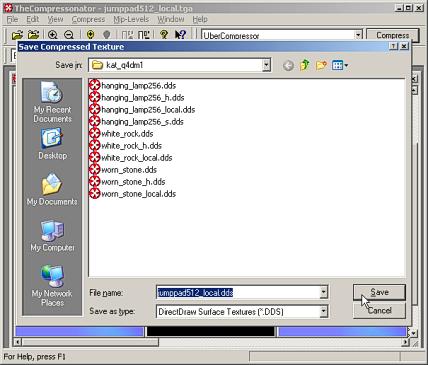Image resolution: width=428 pixels, height=365 pixels.
Task: Open the View menu
Action: pos(55,19)
